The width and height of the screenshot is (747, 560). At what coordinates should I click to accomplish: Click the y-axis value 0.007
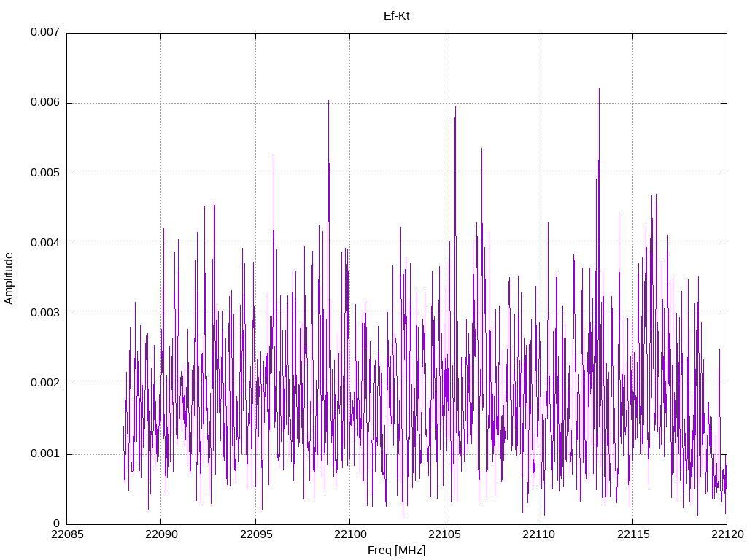pos(45,32)
